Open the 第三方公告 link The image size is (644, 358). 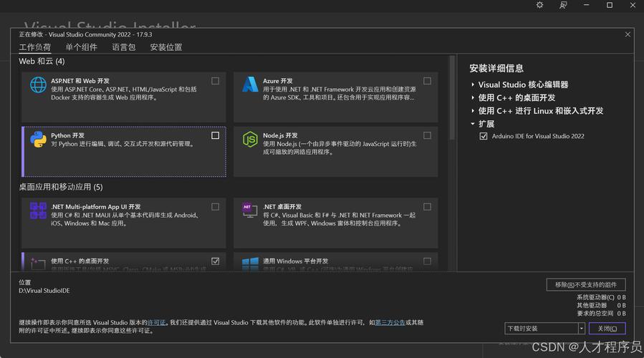coord(389,323)
